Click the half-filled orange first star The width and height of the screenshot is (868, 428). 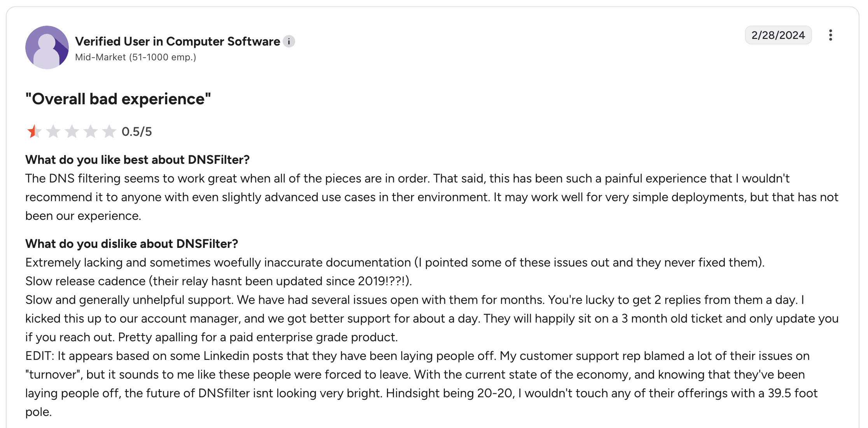(x=34, y=132)
